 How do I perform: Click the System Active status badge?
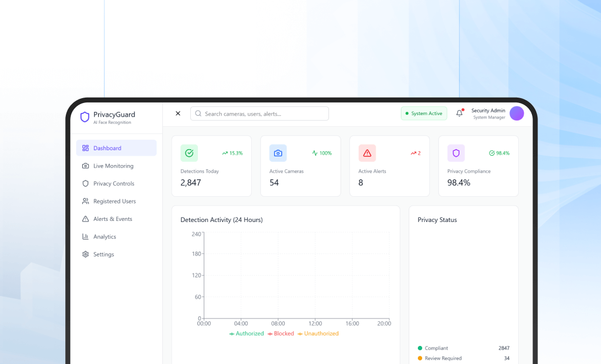[424, 113]
